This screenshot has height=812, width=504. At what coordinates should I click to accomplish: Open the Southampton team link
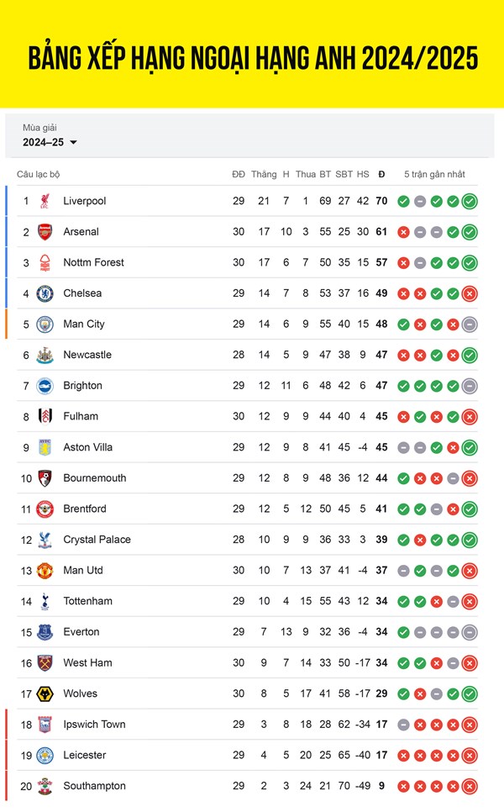94,786
